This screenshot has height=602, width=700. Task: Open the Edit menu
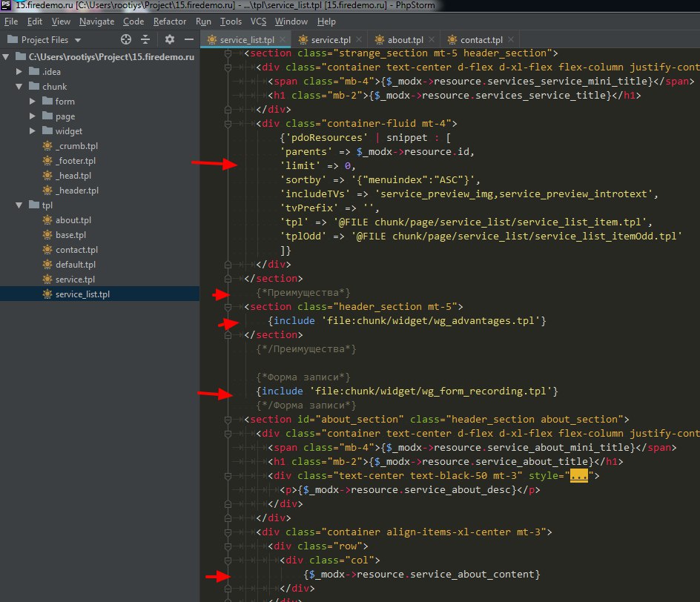[x=34, y=21]
